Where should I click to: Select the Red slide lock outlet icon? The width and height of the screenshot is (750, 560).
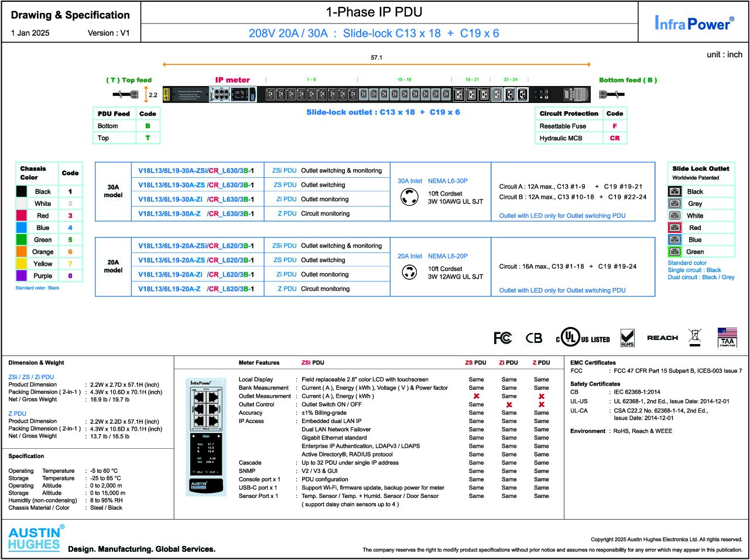(675, 228)
